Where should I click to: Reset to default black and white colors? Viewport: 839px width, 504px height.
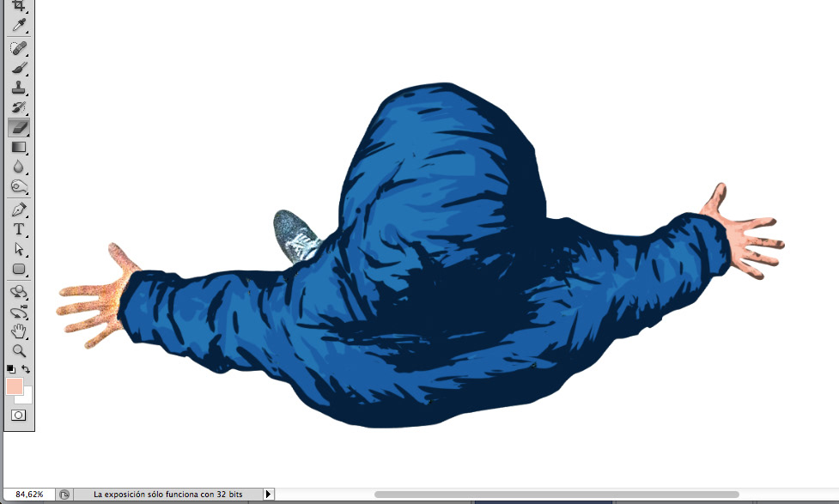pos(10,369)
